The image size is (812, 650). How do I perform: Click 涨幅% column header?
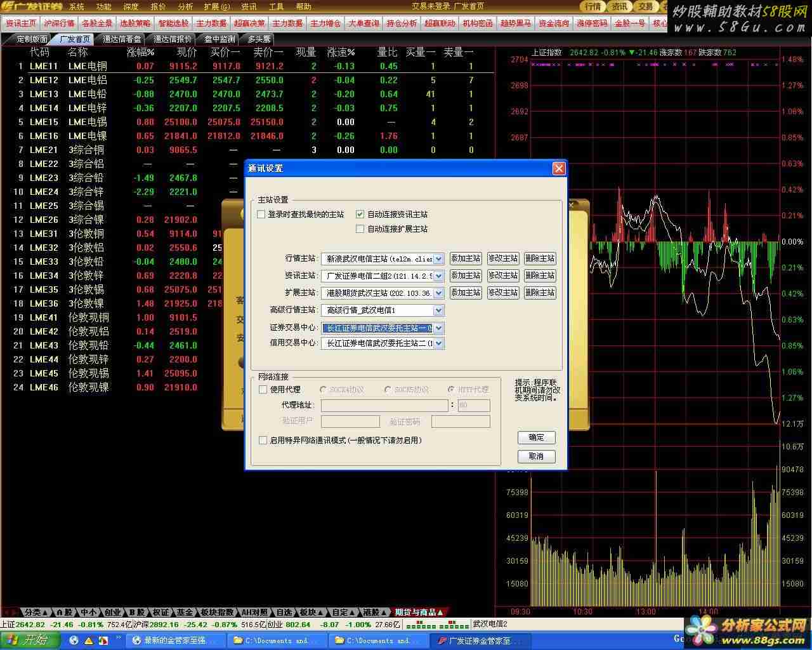[140, 52]
